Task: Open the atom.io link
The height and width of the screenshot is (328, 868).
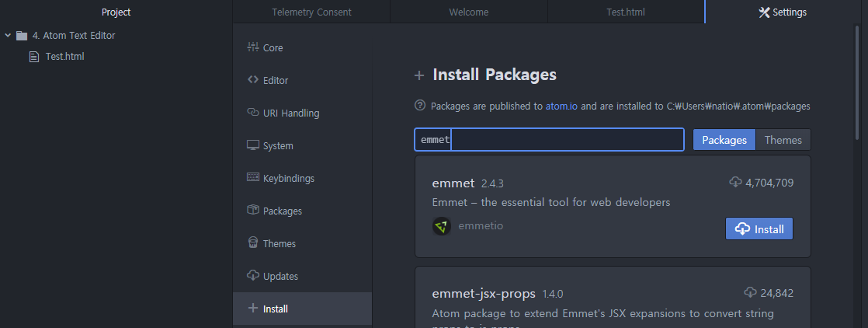Action: (561, 106)
